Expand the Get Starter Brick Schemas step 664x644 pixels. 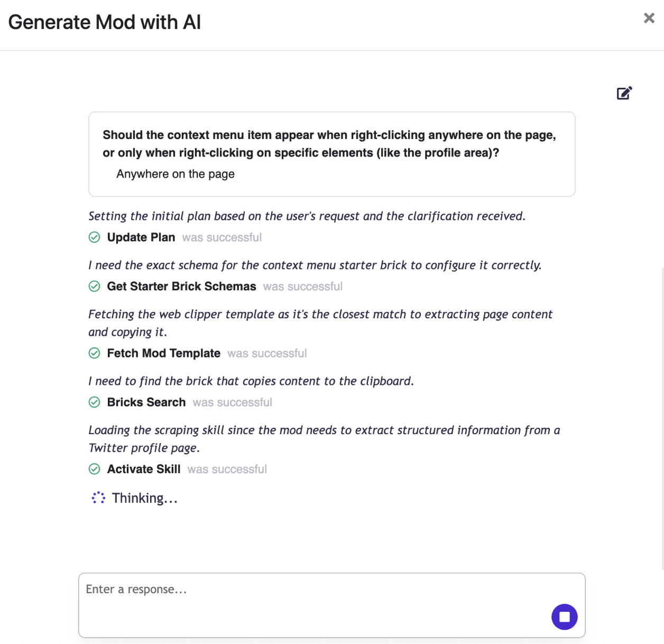[181, 287]
